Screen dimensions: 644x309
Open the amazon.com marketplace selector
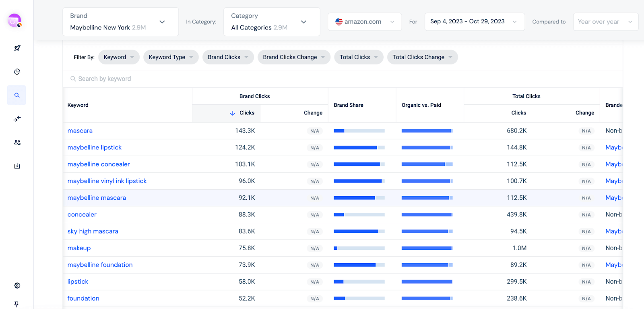pyautogui.click(x=364, y=22)
